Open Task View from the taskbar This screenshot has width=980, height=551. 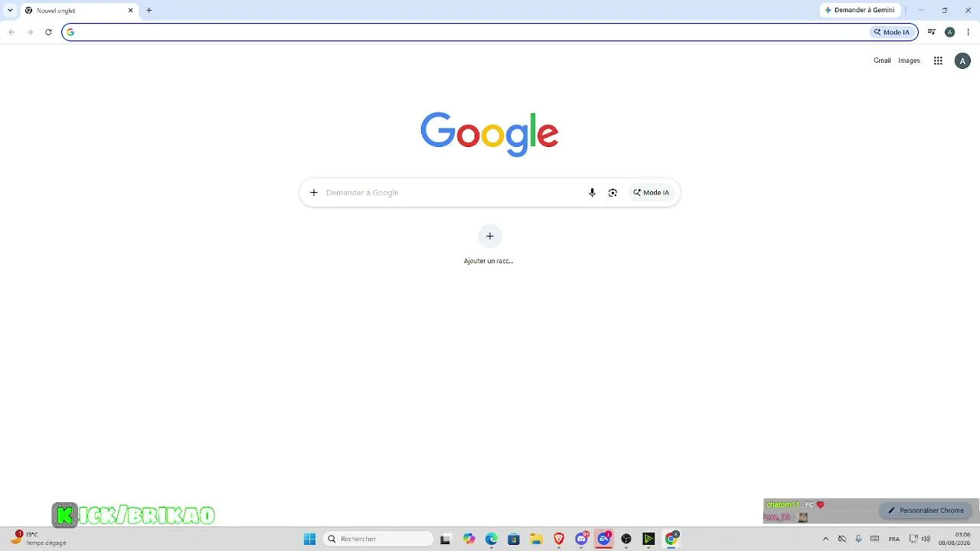[x=445, y=540]
